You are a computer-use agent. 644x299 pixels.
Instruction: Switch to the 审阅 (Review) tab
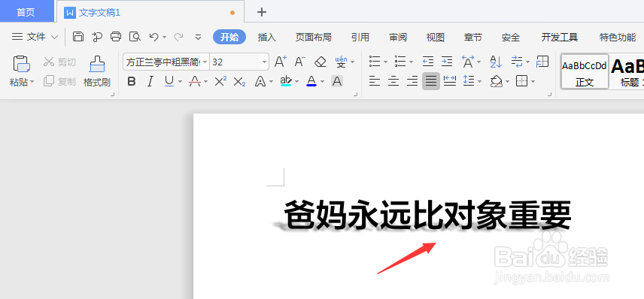tap(398, 38)
